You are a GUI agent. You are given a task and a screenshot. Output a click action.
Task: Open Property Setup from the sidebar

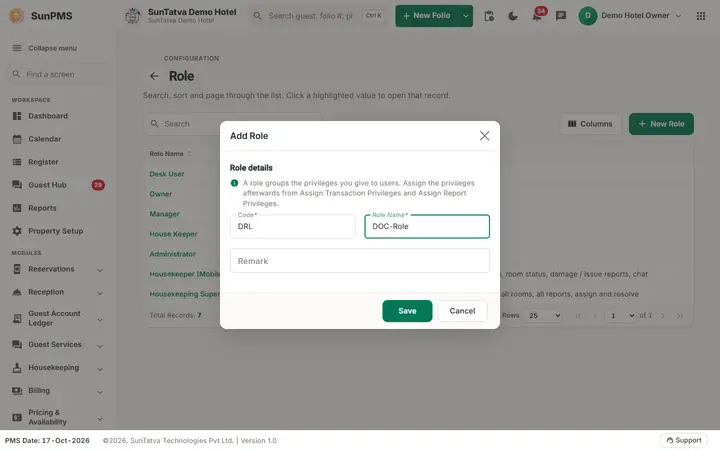pyautogui.click(x=56, y=231)
